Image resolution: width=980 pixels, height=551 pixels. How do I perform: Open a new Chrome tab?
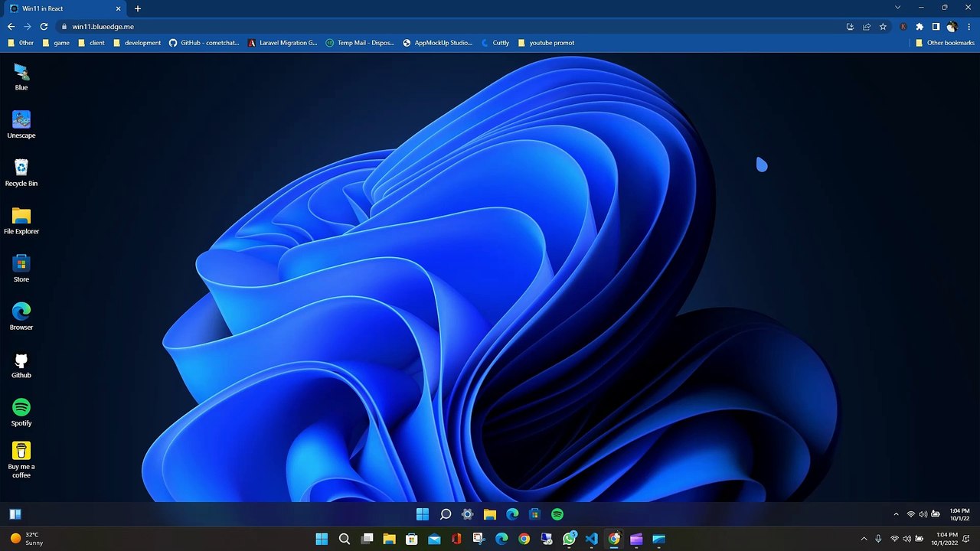pos(138,8)
